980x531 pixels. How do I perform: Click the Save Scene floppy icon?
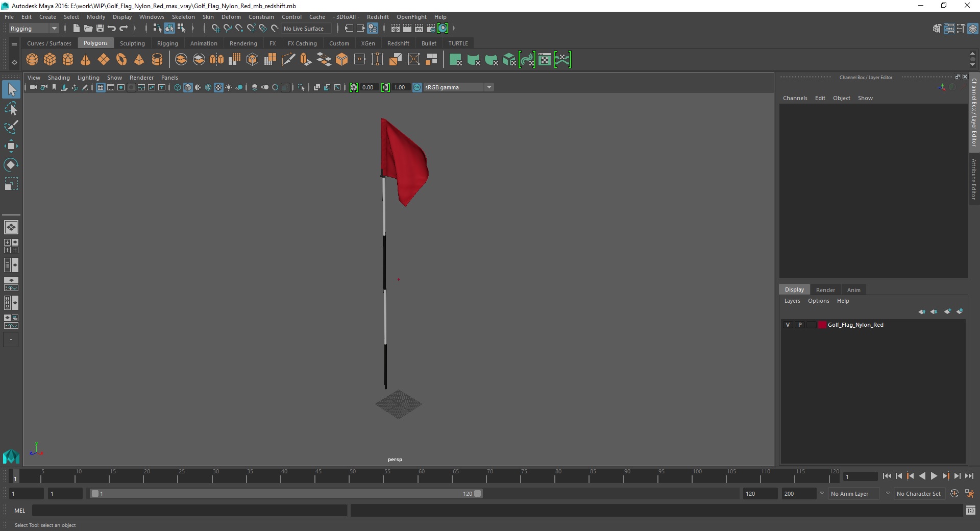pyautogui.click(x=100, y=29)
